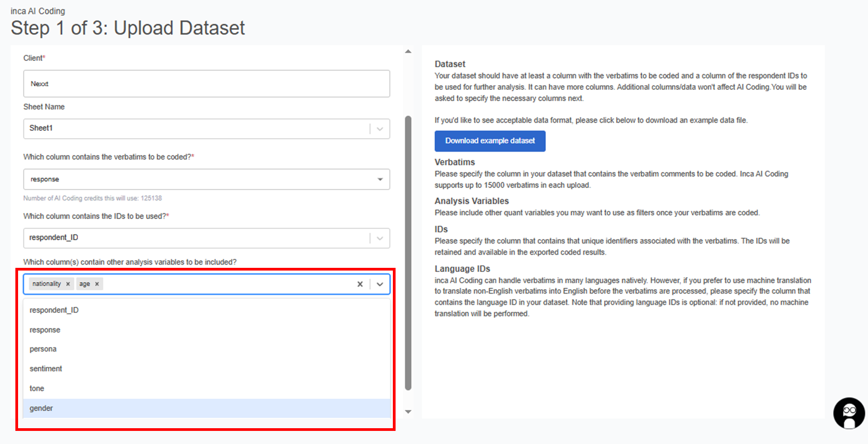
Task: Click the form scroll down arrow
Action: [x=408, y=411]
